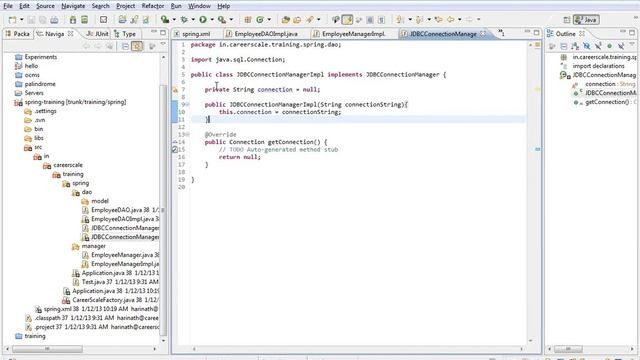The height and width of the screenshot is (360, 640).
Task: Open the Debug dropdown arrow
Action: [x=193, y=20]
